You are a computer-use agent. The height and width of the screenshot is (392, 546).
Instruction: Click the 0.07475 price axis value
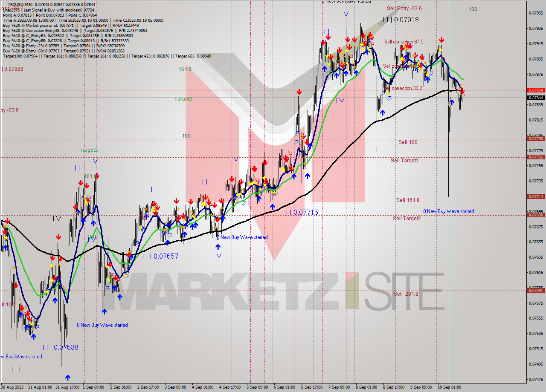click(536, 379)
